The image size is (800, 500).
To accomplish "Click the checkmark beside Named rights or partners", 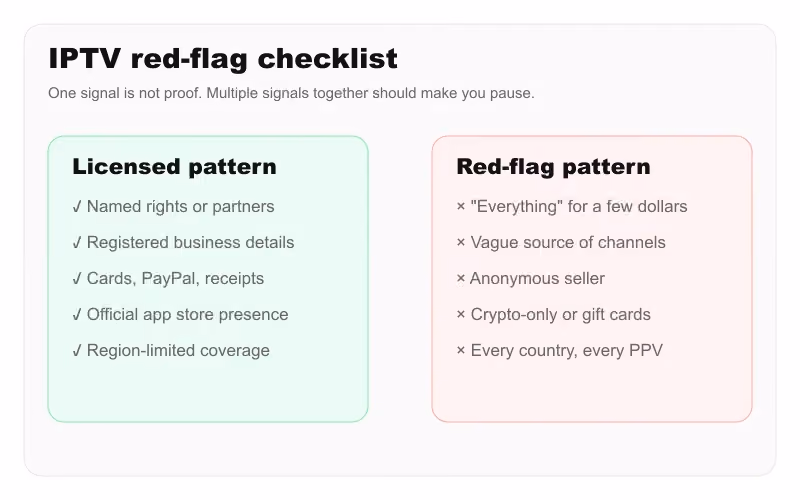I will click(77, 207).
